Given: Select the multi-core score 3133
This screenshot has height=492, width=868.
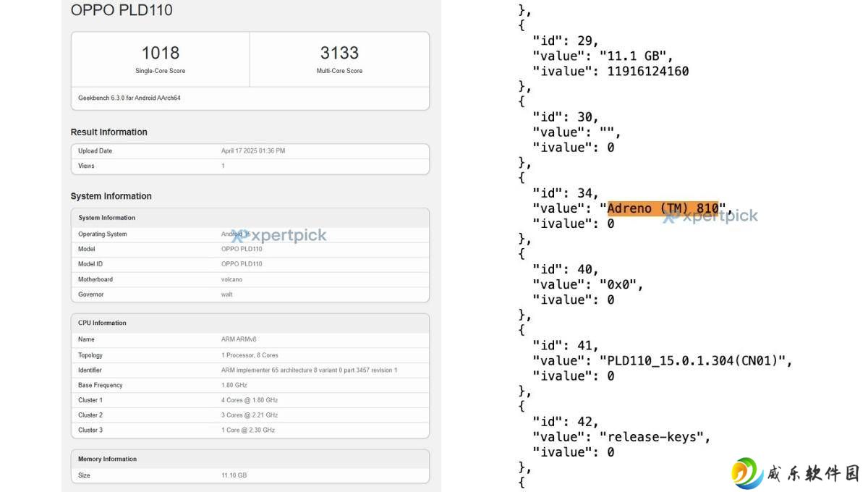Looking at the screenshot, I should click(339, 53).
